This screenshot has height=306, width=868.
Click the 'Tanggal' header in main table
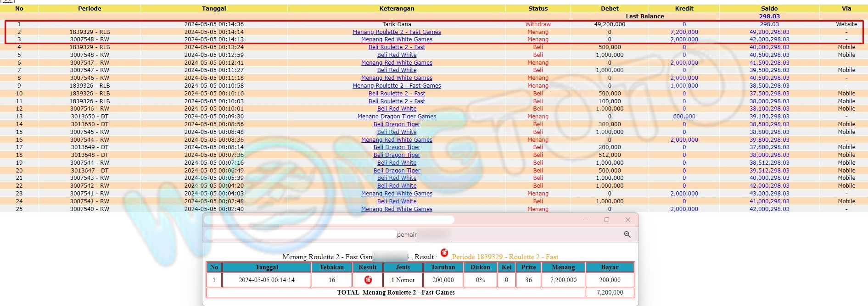[x=214, y=8]
